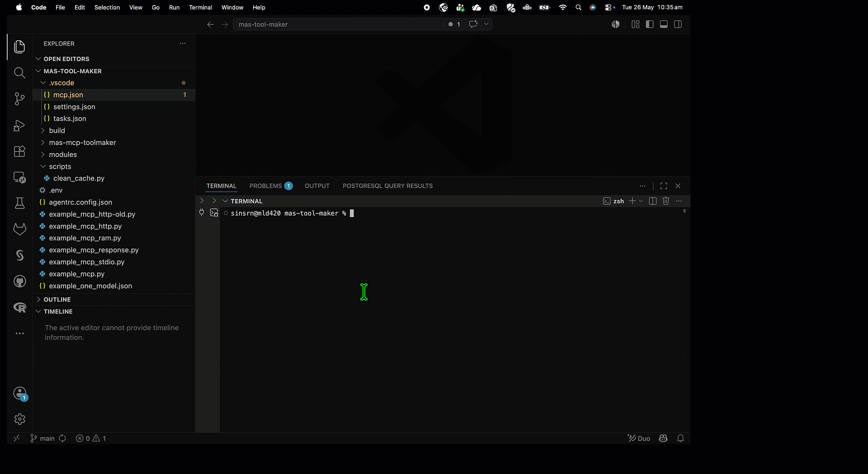Select the TERMINAL panel tab
Viewport: 868px width, 474px height.
click(221, 186)
